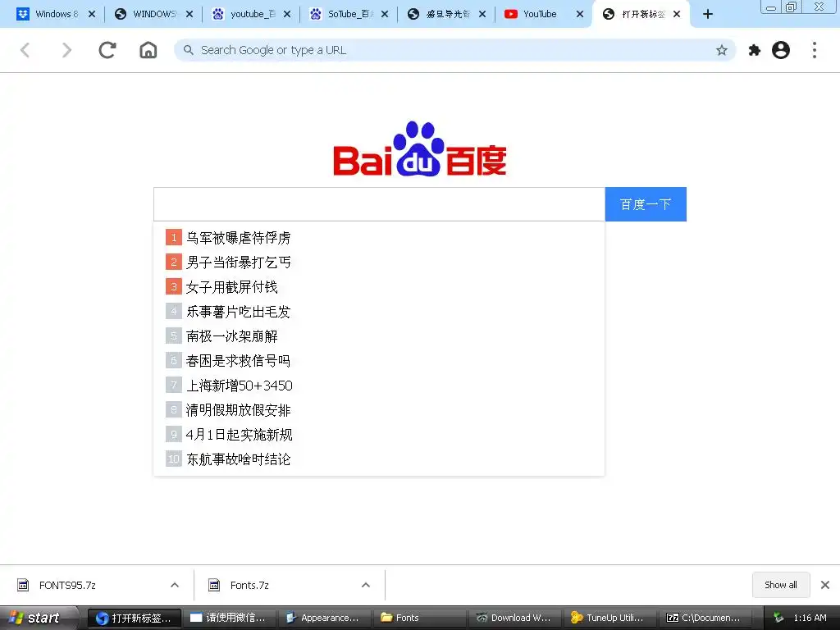
Task: Click Show all downloads
Action: coord(781,585)
